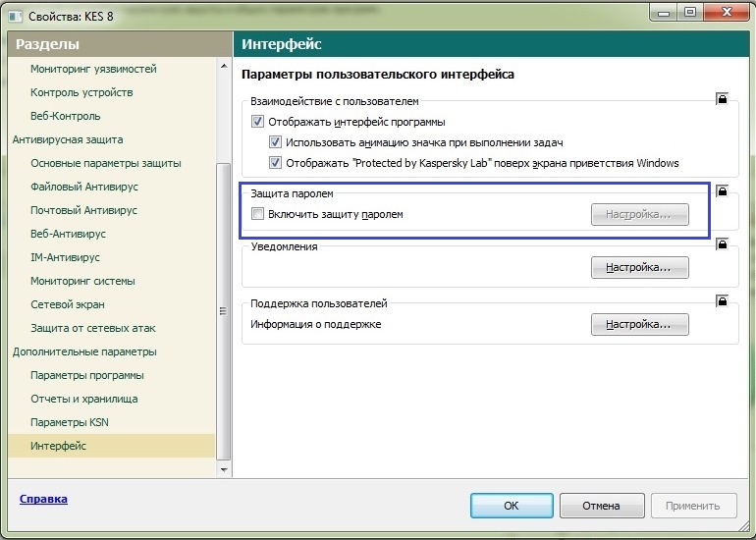756x540 pixels.
Task: Select Сетевой экран section
Action: (68, 304)
